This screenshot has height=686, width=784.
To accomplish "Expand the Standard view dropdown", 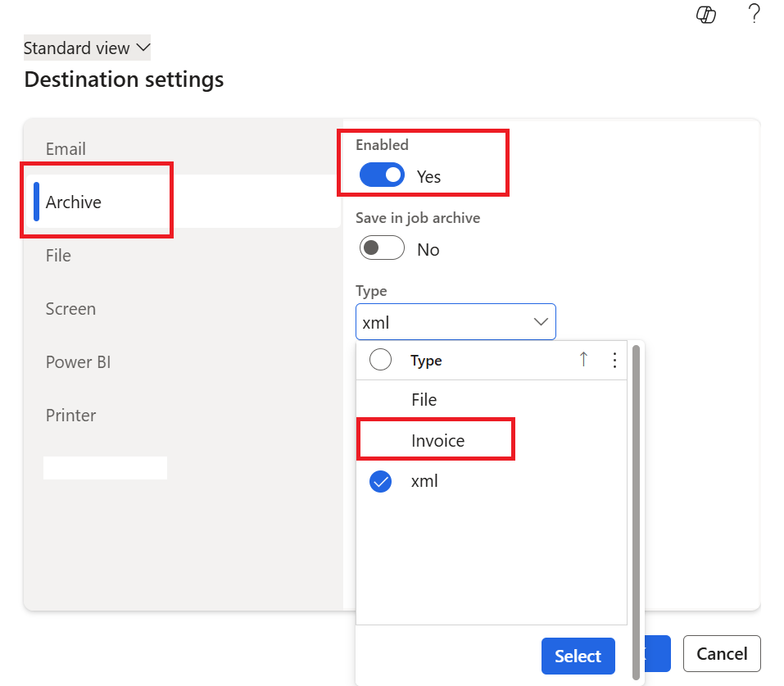I will click(87, 48).
